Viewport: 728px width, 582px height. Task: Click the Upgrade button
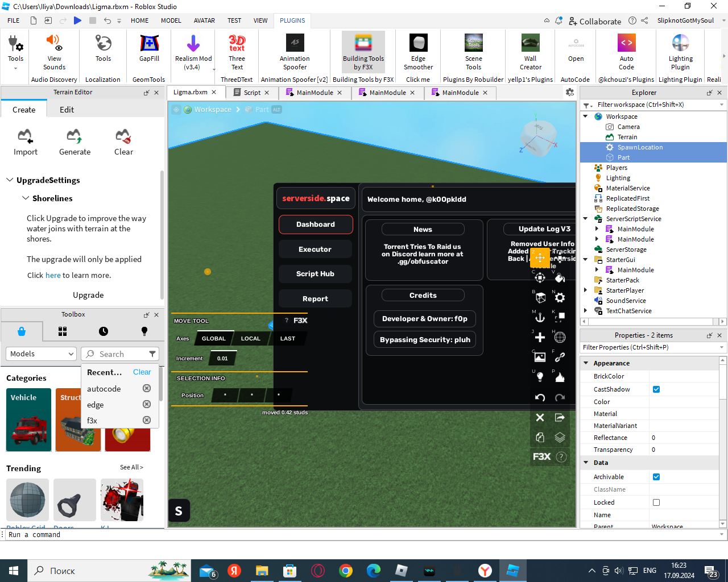pos(88,295)
